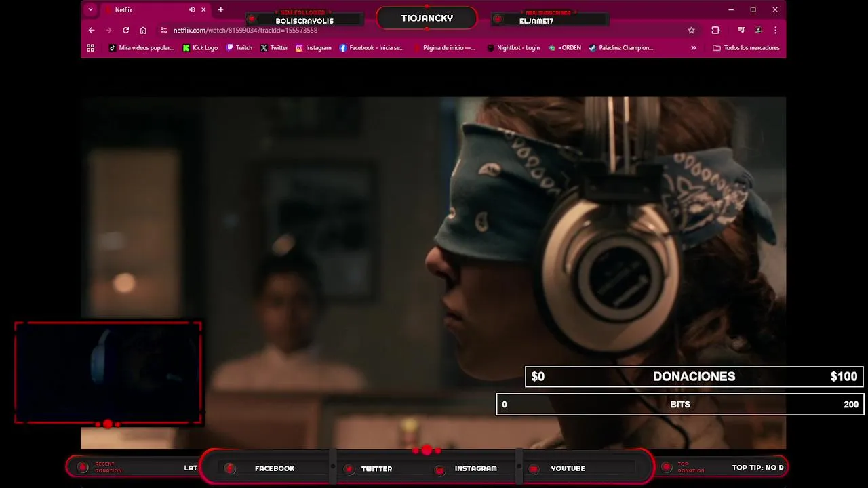The width and height of the screenshot is (868, 488).
Task: Go to the browser home page
Action: click(143, 30)
